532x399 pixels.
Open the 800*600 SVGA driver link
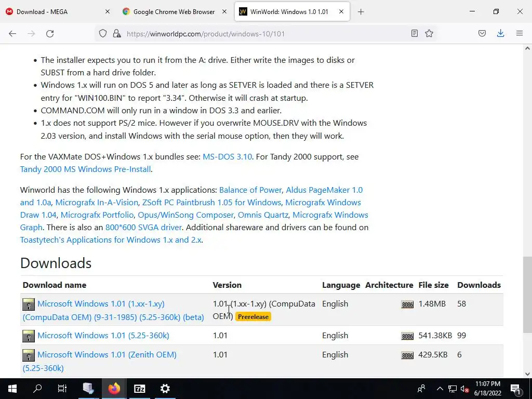tap(143, 228)
